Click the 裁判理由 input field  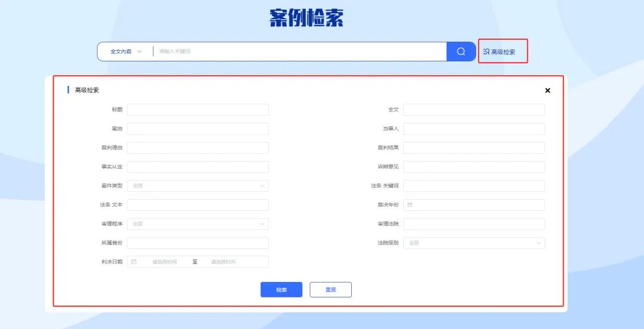[198, 148]
